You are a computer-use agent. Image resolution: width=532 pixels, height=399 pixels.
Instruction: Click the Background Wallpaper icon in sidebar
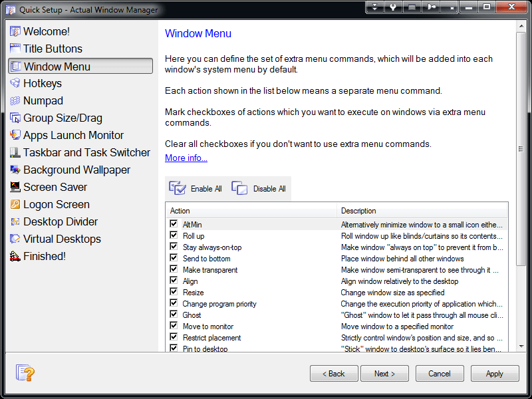[14, 170]
